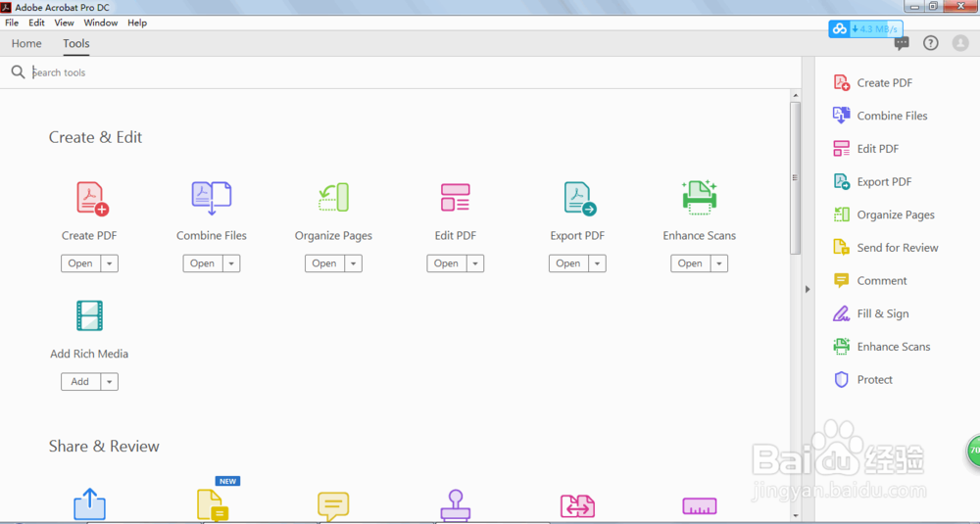Expand the Add Rich Media Add dropdown arrow
The width and height of the screenshot is (980, 524).
(110, 382)
